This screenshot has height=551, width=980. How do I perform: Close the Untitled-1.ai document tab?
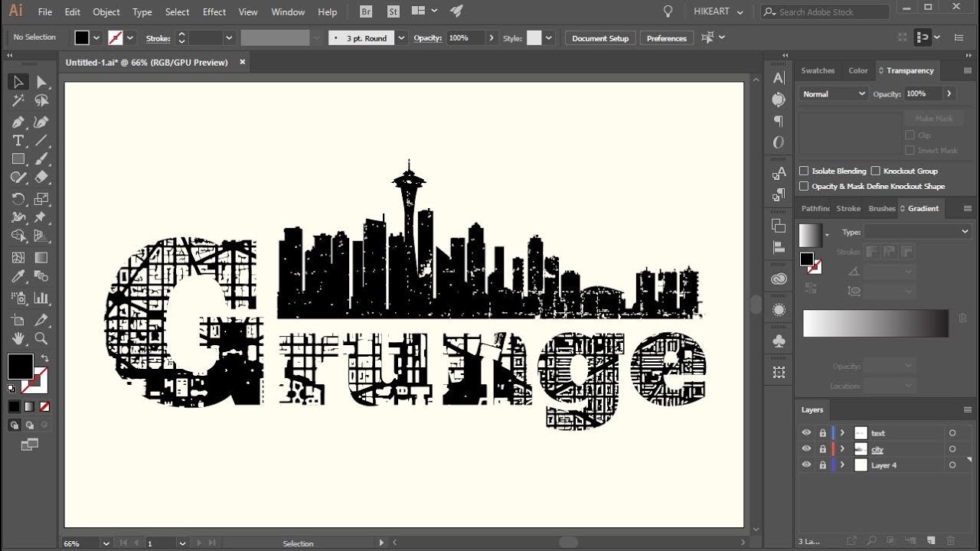(x=243, y=62)
